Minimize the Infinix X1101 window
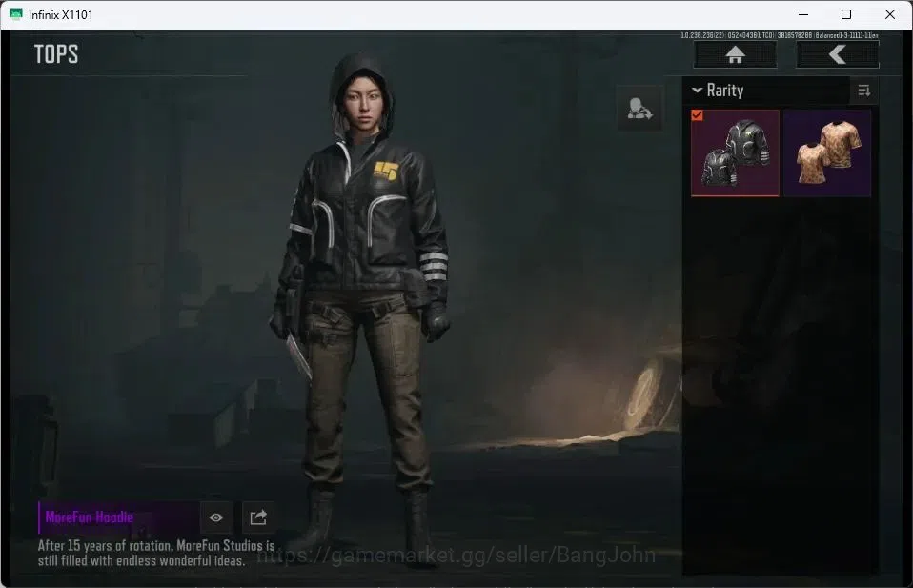This screenshot has width=913, height=588. pos(803,14)
